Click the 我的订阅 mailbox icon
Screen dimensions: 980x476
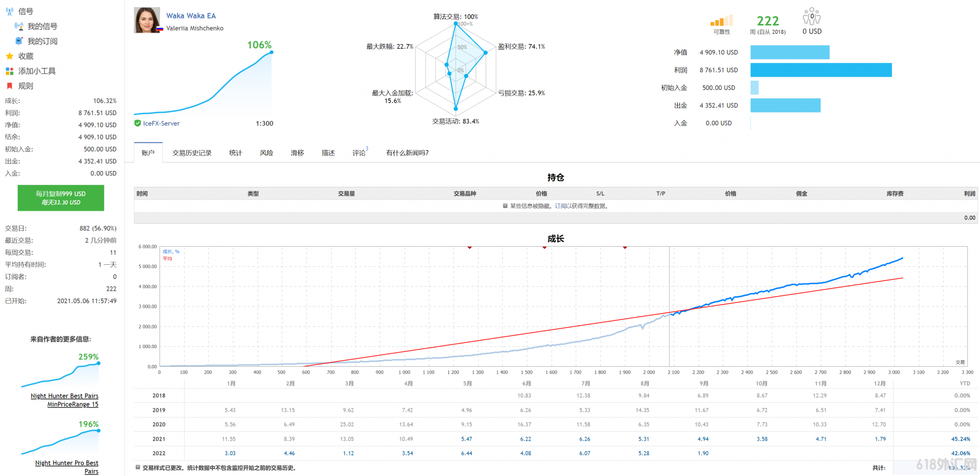19,41
